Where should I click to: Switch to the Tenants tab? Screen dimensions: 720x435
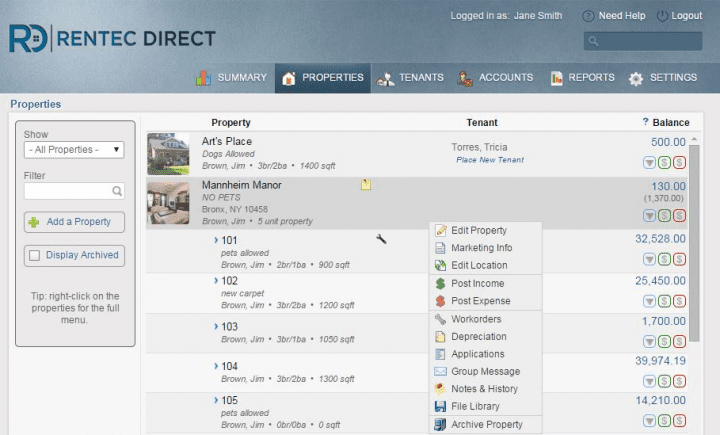tap(410, 78)
